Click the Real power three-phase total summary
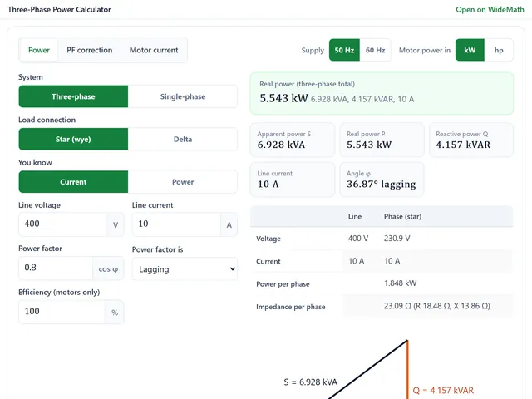Screen dimensions: 532x399 [382, 93]
